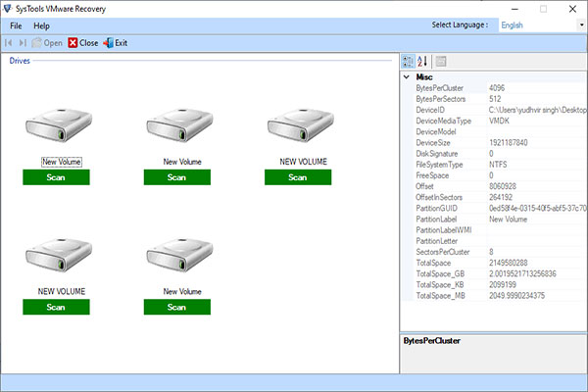Select the BytesPerSectors property row

point(500,99)
